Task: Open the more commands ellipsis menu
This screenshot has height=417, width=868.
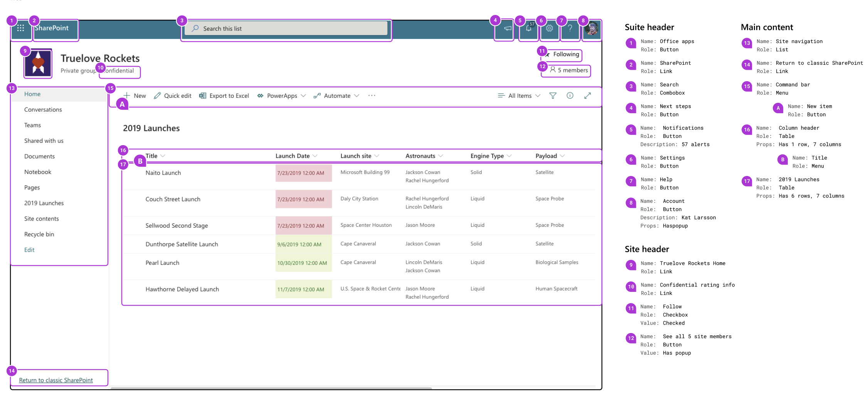Action: click(x=371, y=95)
